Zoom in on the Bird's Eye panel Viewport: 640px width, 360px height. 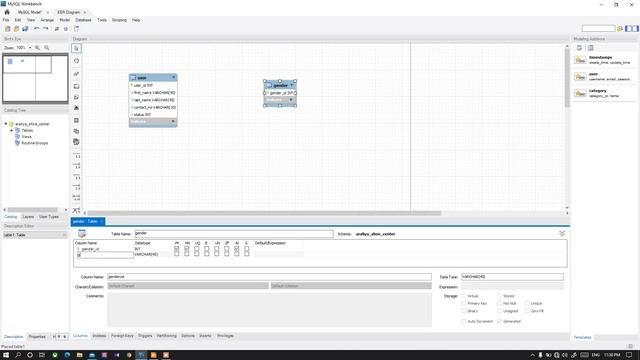(38, 48)
